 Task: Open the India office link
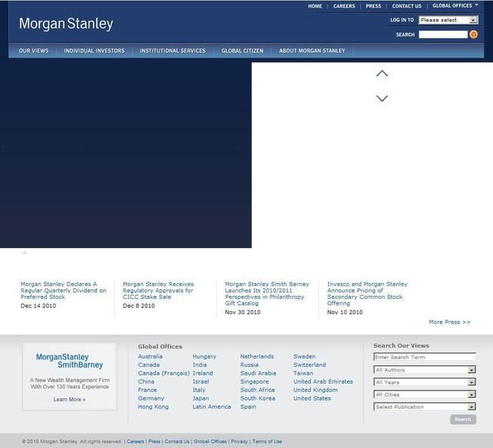200,365
